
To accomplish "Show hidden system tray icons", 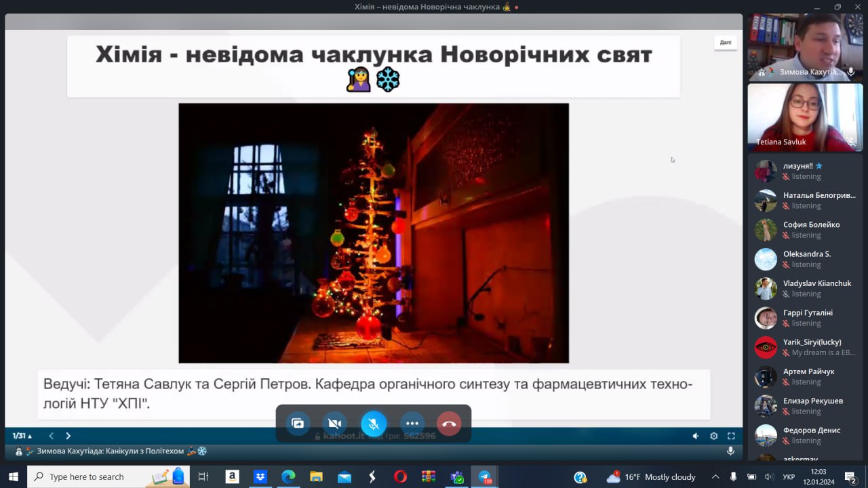I will pos(715,476).
